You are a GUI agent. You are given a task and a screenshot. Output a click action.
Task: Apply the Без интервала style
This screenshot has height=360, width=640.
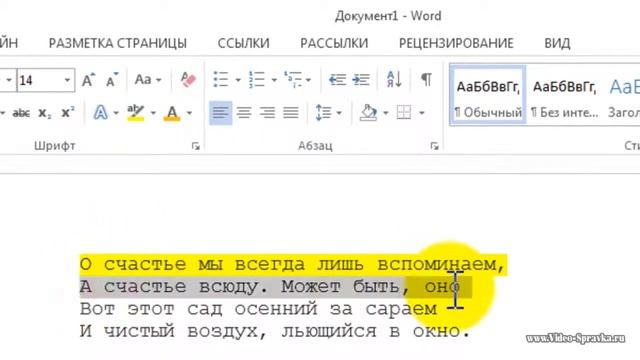[x=564, y=96]
